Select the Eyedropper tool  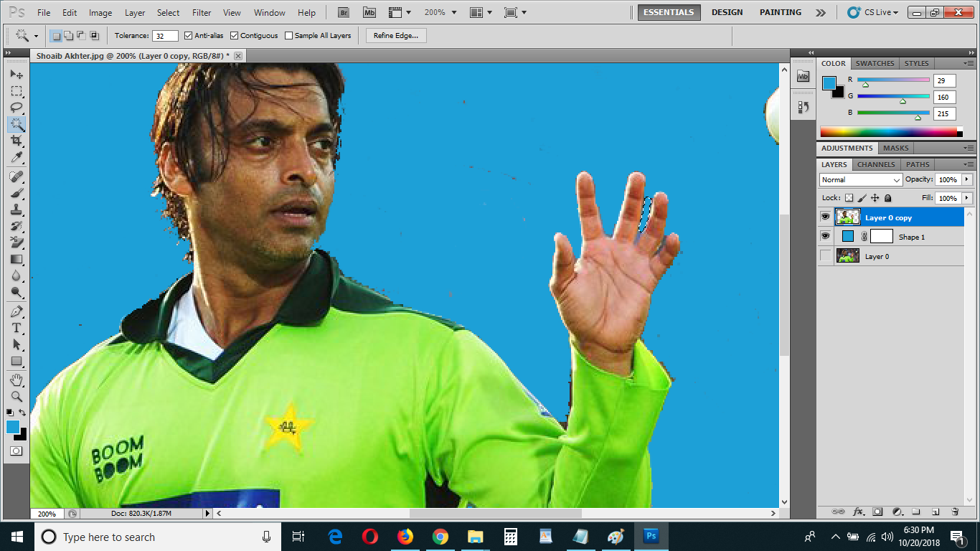(16, 158)
